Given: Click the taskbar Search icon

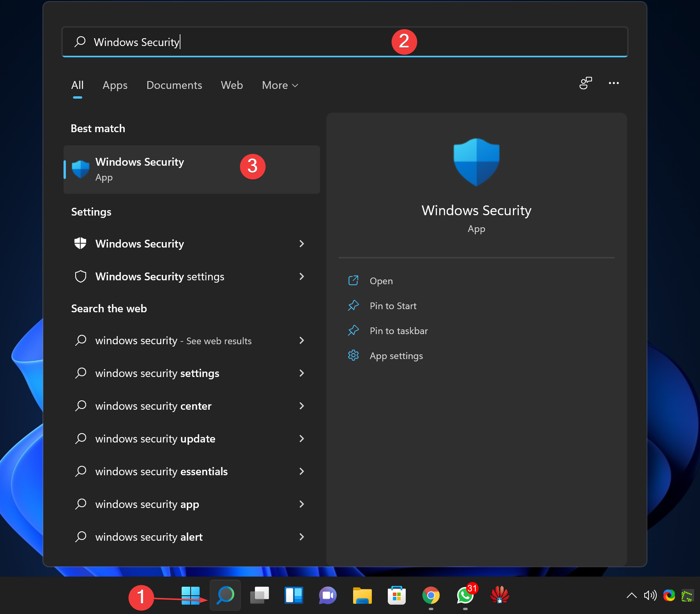Looking at the screenshot, I should (225, 595).
